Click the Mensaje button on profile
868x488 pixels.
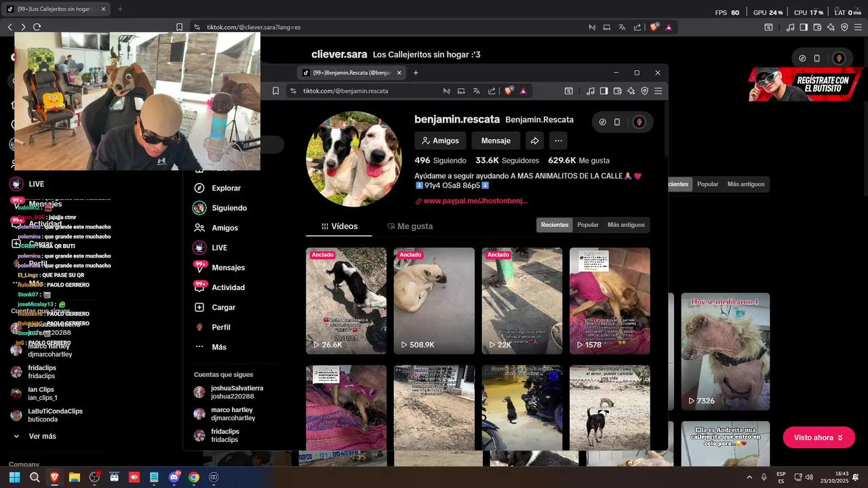coord(496,140)
